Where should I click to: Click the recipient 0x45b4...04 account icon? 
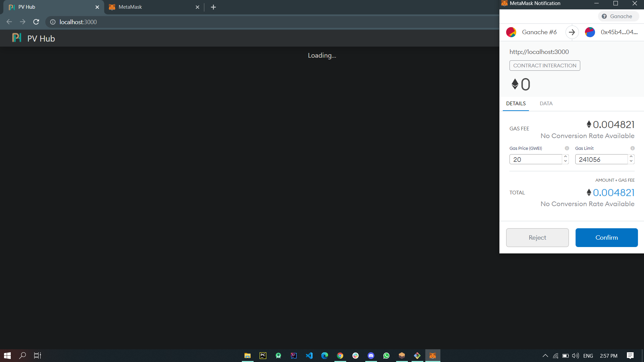tap(590, 32)
